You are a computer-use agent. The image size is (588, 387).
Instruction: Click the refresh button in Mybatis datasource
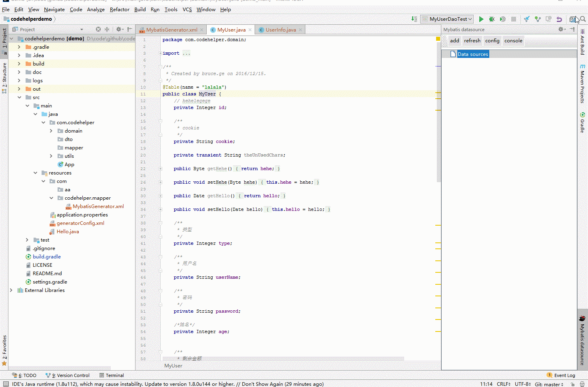pos(472,41)
